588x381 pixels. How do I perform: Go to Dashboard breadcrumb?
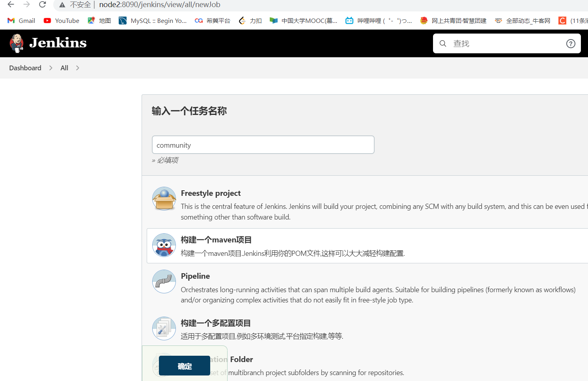click(25, 68)
